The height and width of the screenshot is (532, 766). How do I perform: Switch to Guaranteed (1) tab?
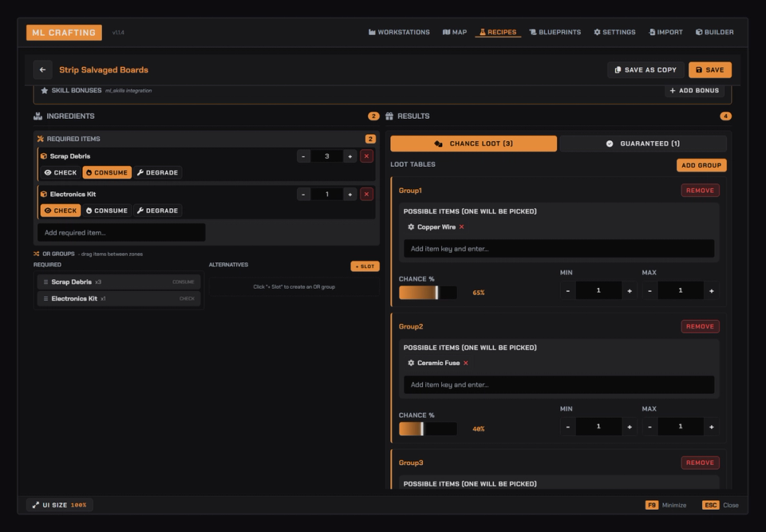pyautogui.click(x=643, y=144)
